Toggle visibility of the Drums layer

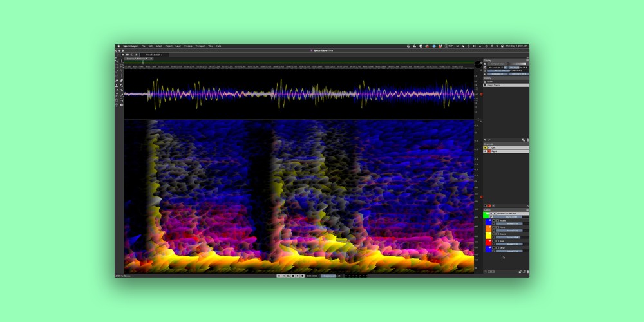click(494, 234)
